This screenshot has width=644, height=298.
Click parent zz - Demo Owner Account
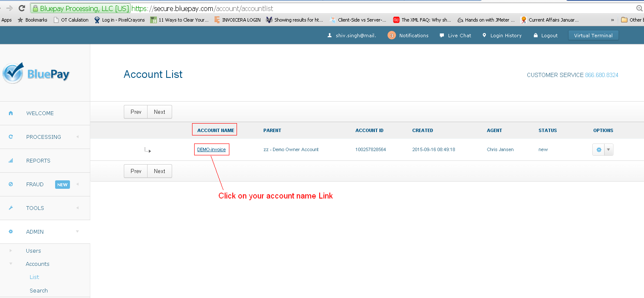(291, 149)
